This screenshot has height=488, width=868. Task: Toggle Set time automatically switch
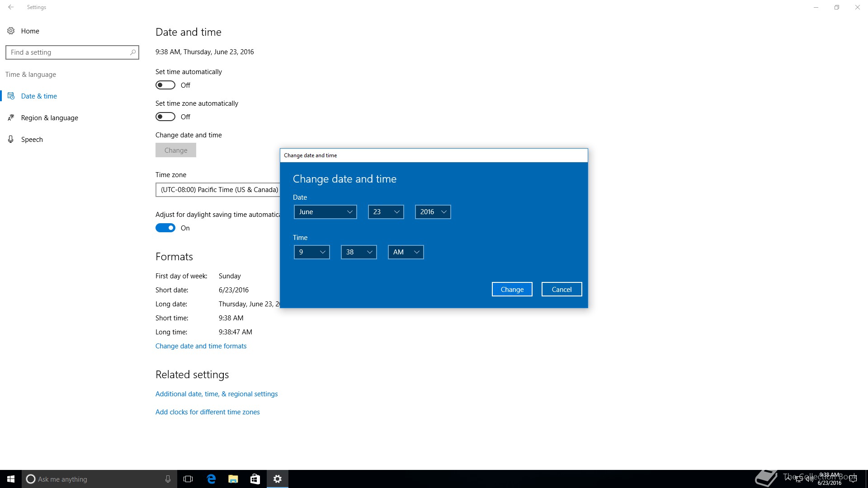click(x=165, y=85)
